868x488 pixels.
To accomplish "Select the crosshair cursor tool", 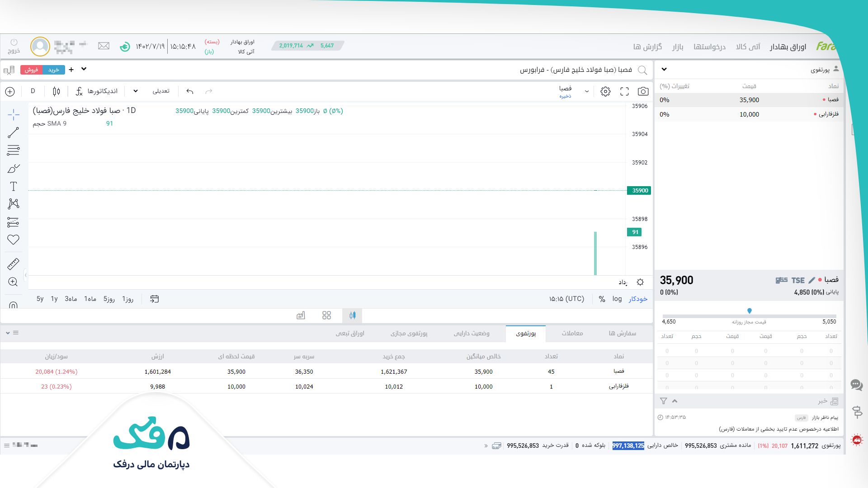I will click(x=14, y=115).
